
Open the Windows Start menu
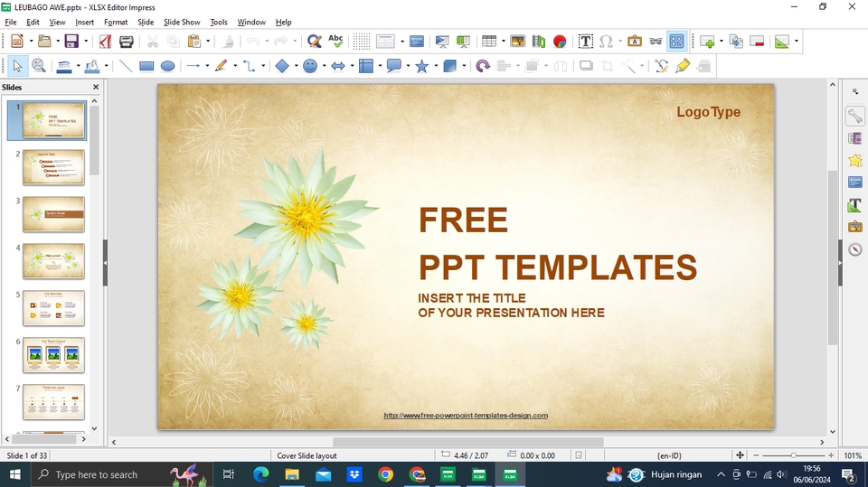pos(15,474)
